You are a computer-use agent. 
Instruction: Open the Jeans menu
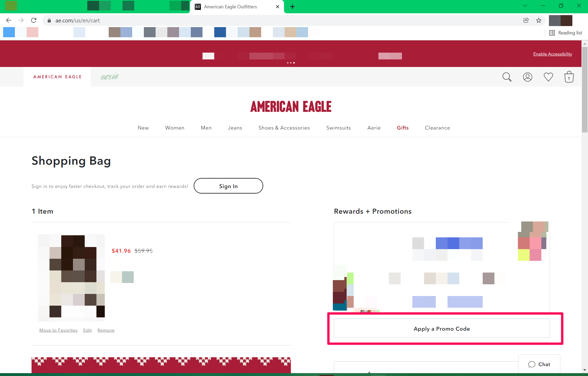235,128
